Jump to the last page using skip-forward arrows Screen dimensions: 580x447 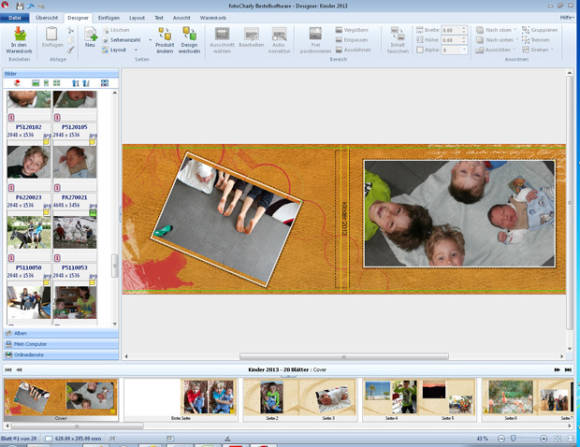[x=568, y=370]
